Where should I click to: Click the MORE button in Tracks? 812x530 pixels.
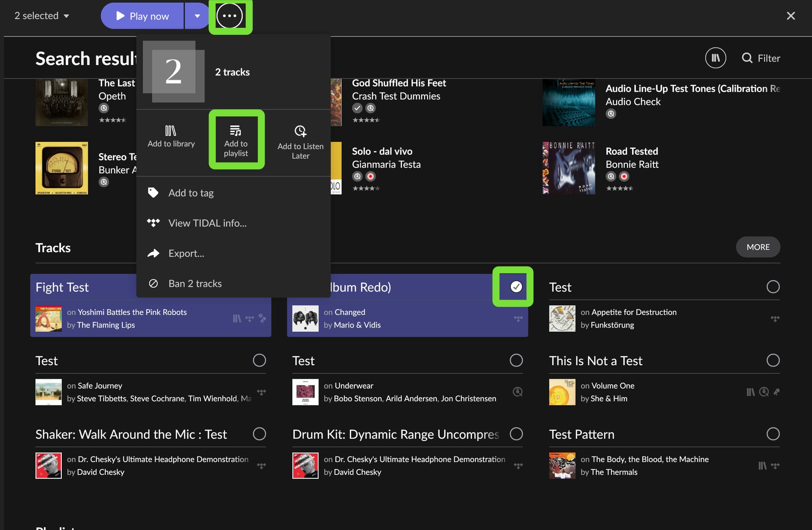[758, 247]
